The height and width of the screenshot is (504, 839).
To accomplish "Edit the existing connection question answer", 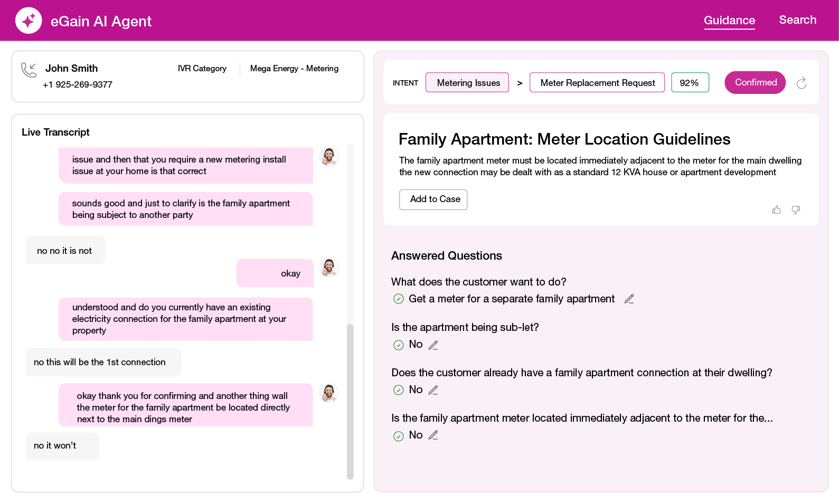I will tap(433, 391).
